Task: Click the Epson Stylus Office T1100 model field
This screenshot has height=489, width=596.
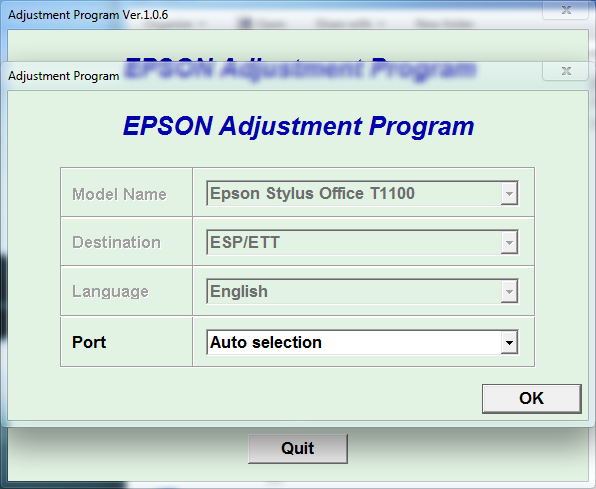Action: click(362, 194)
